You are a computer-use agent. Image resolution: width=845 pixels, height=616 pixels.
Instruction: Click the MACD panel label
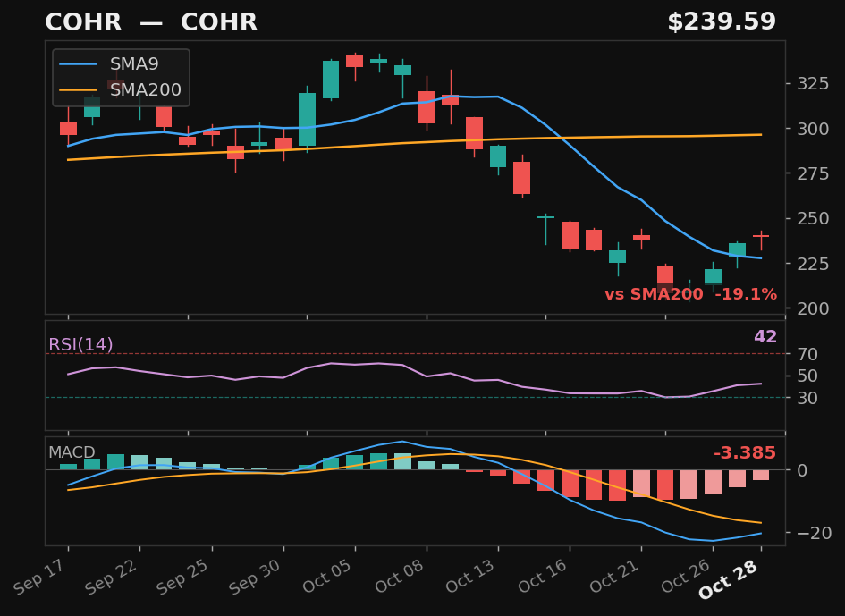pos(72,452)
